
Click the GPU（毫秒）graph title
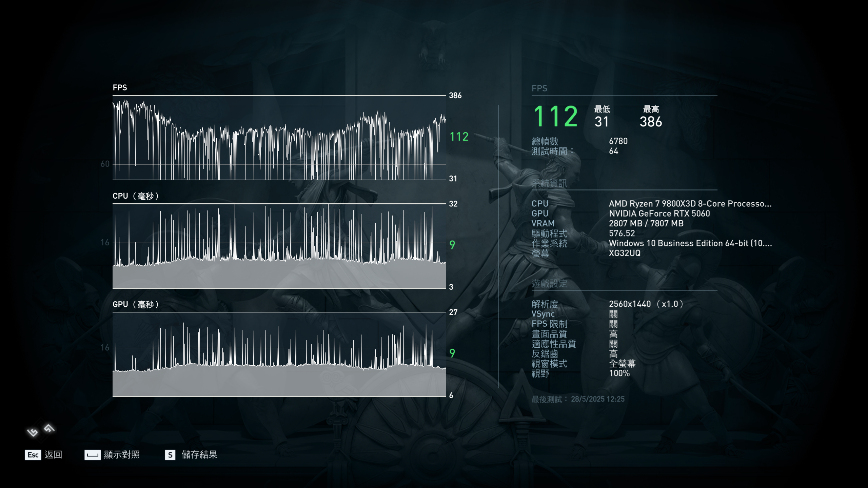(x=136, y=304)
